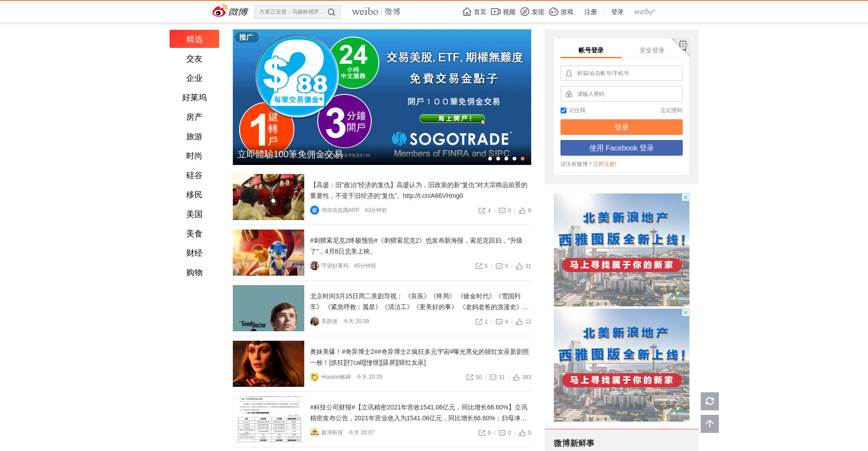Click 华尔街见闻APP avatar icon
Screen dimensions: 868x451
[315, 210]
